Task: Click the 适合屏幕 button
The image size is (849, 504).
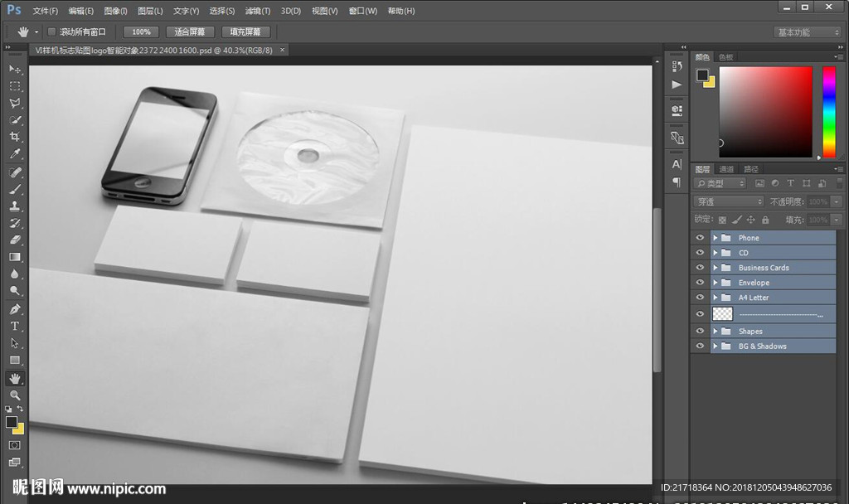Action: 190,32
